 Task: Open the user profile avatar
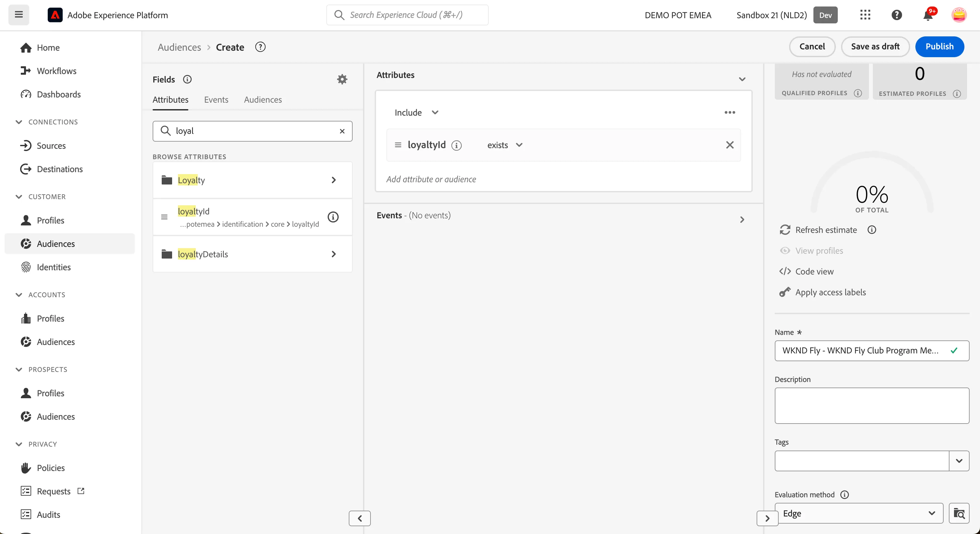tap(959, 15)
